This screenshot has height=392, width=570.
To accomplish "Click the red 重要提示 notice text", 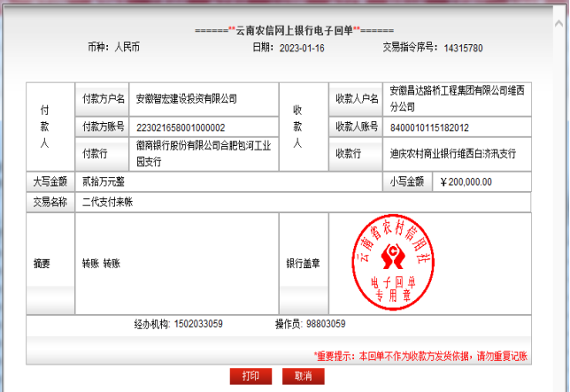I will 420,356.
